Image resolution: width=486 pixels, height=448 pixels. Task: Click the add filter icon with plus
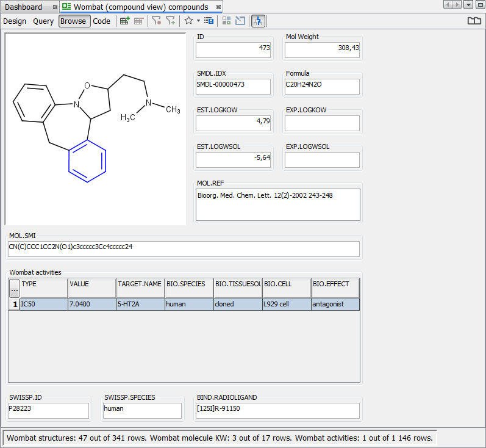[x=171, y=21]
